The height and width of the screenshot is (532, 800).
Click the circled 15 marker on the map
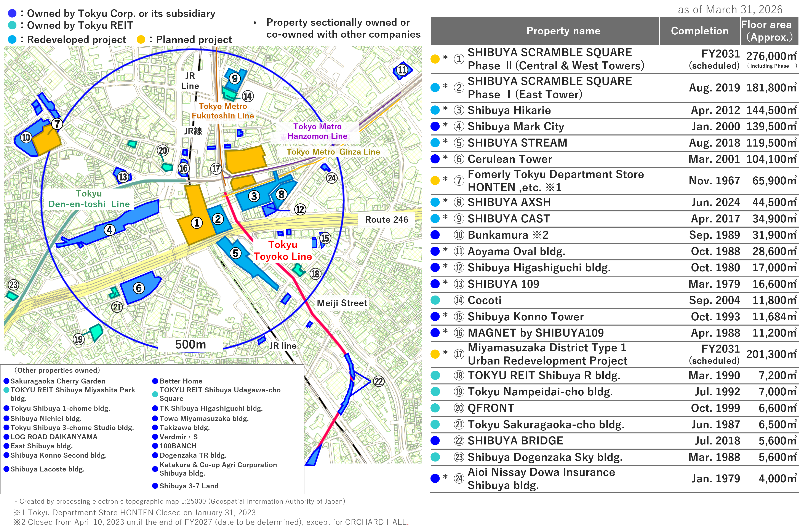pos(325,238)
